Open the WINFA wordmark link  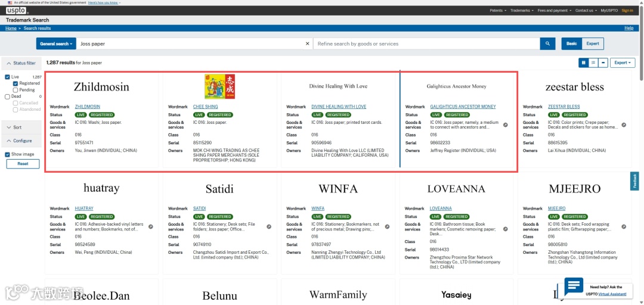click(318, 208)
